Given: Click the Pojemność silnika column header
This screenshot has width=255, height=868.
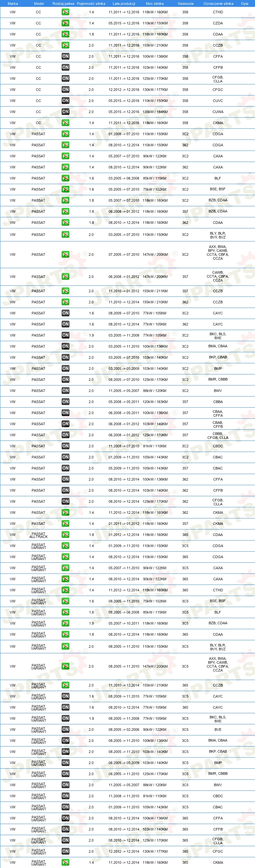Looking at the screenshot, I should [x=91, y=4].
